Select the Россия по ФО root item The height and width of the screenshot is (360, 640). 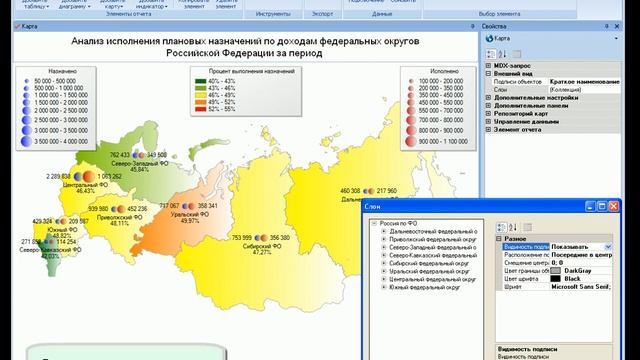click(x=398, y=223)
